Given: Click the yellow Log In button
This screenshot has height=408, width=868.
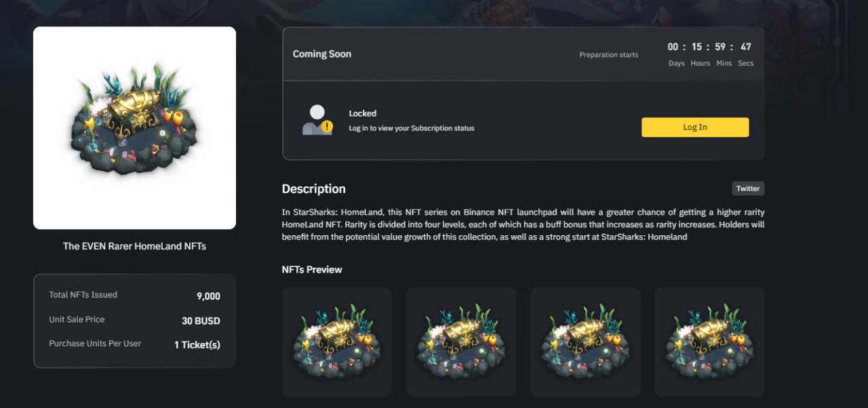Looking at the screenshot, I should pos(695,127).
